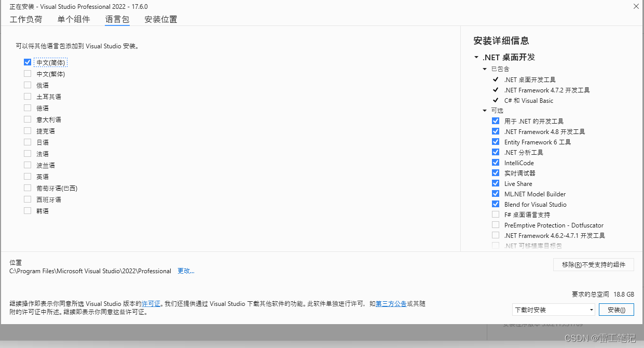Enable the 德语 language pack
Image resolution: width=644 pixels, height=348 pixels.
tap(28, 108)
